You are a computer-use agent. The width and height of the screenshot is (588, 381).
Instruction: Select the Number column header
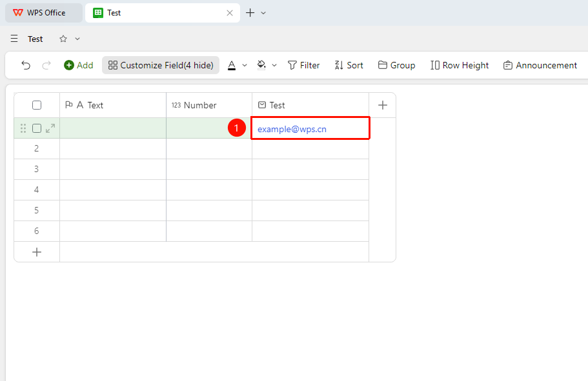coord(209,105)
